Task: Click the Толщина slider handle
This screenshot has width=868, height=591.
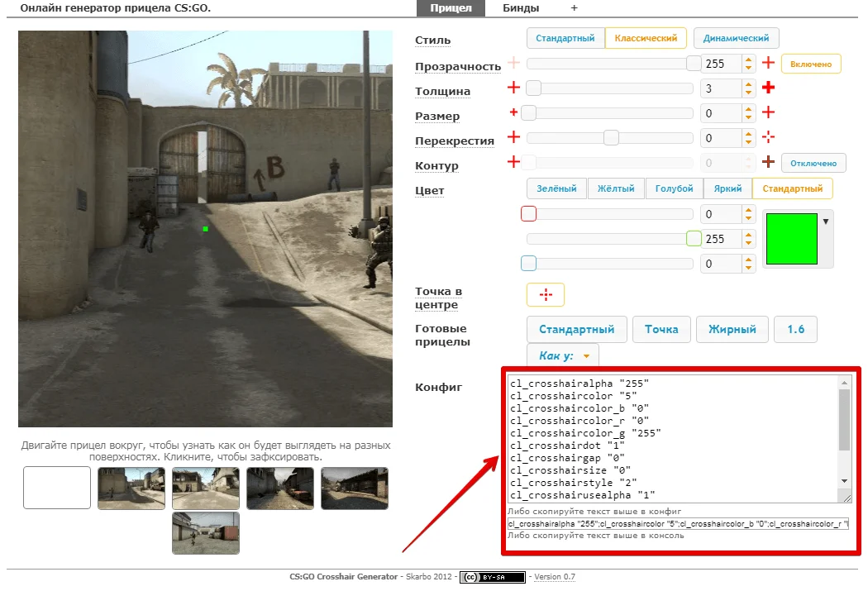Action: click(x=534, y=88)
